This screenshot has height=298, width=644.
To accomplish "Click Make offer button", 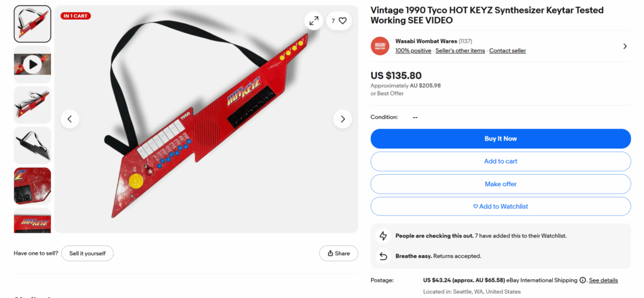I will (500, 184).
